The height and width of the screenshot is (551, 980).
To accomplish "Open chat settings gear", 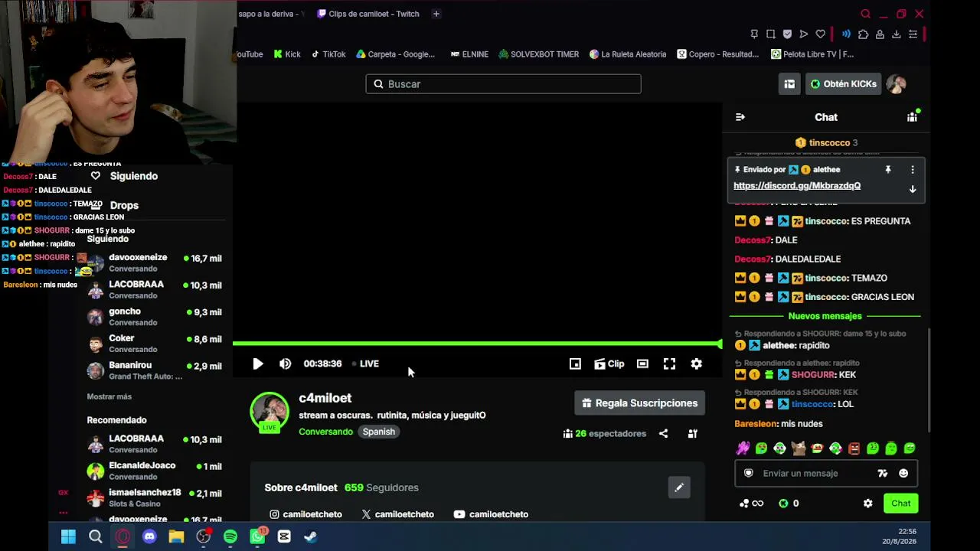I will (x=867, y=504).
